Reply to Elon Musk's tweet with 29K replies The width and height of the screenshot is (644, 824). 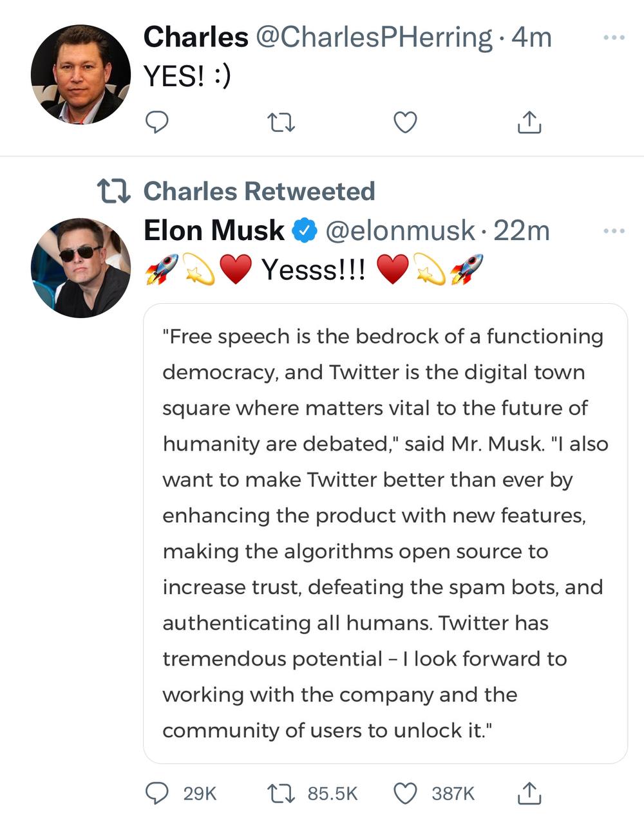156,794
